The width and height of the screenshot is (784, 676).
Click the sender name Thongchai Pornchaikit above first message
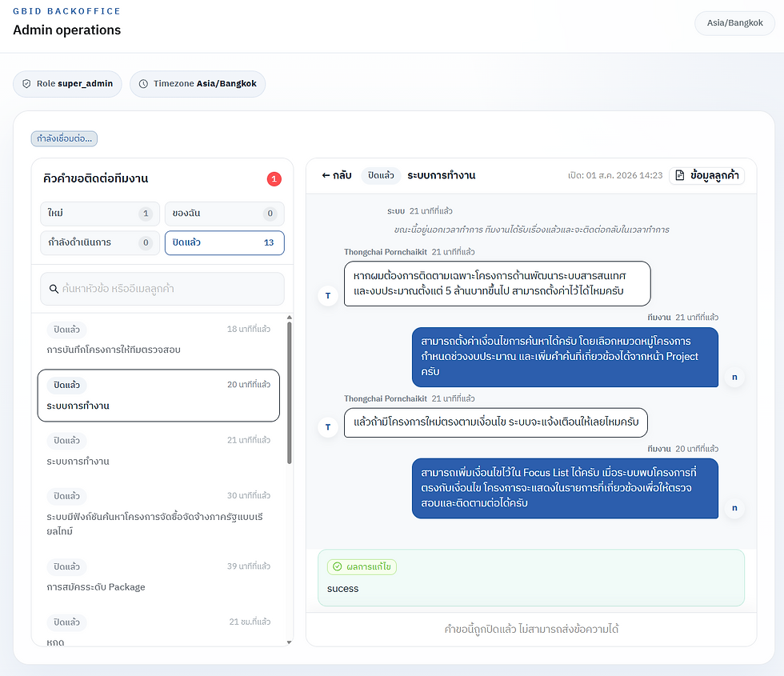(x=385, y=252)
